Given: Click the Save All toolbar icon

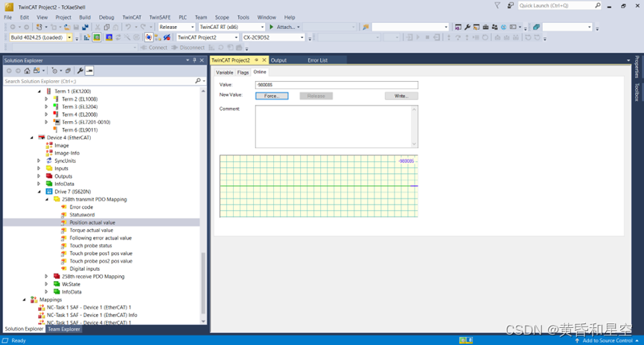Looking at the screenshot, I should [85, 27].
